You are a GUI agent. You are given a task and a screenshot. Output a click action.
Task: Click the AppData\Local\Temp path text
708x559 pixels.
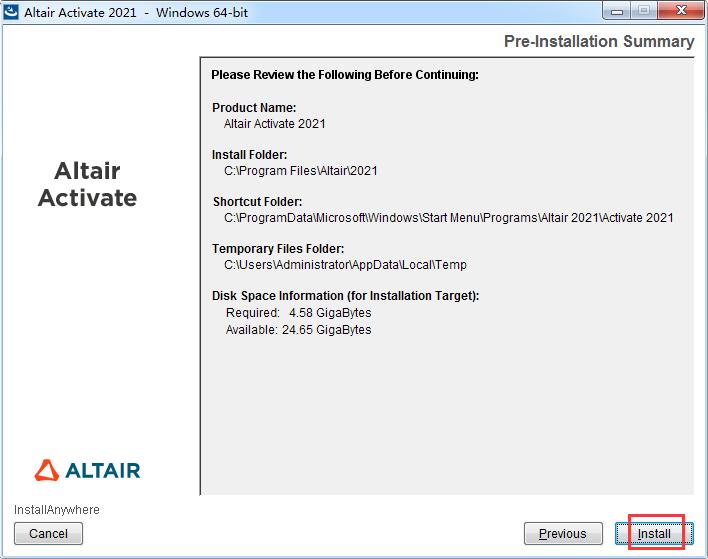pos(345,265)
